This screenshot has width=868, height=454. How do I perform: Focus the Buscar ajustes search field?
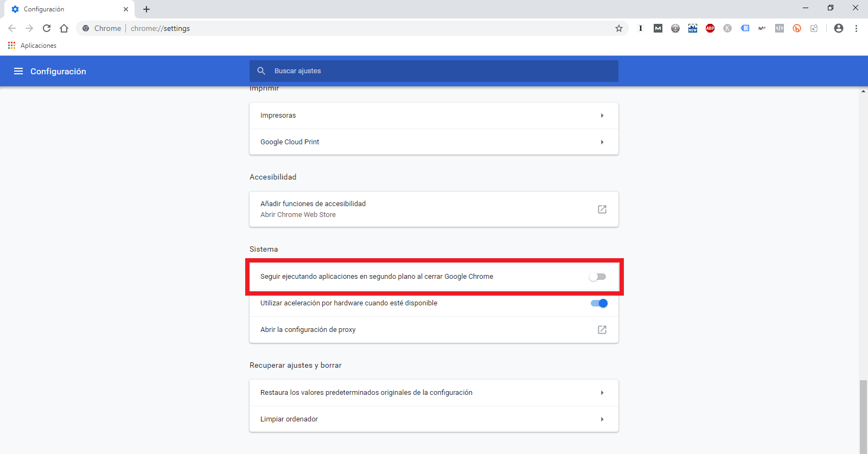coord(434,71)
